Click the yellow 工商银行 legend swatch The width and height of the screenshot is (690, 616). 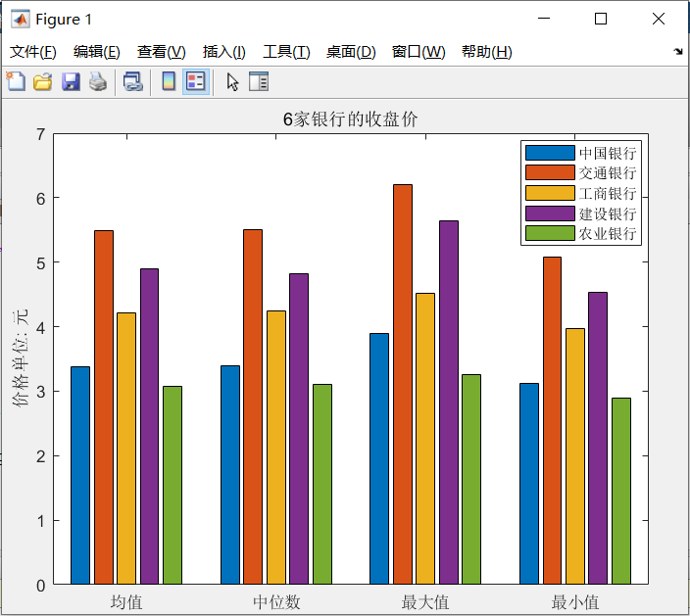click(x=550, y=193)
